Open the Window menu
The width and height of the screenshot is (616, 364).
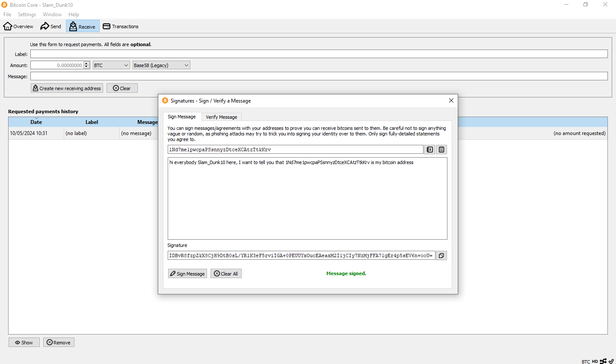click(52, 15)
